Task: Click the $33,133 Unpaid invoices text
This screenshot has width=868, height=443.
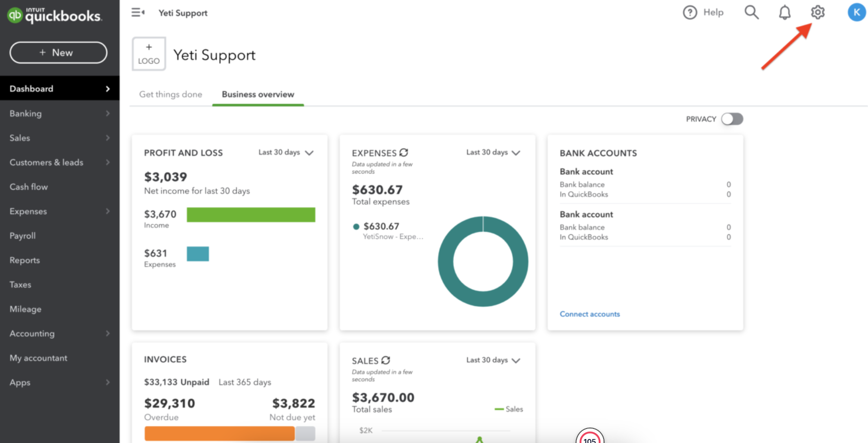Action: point(176,382)
